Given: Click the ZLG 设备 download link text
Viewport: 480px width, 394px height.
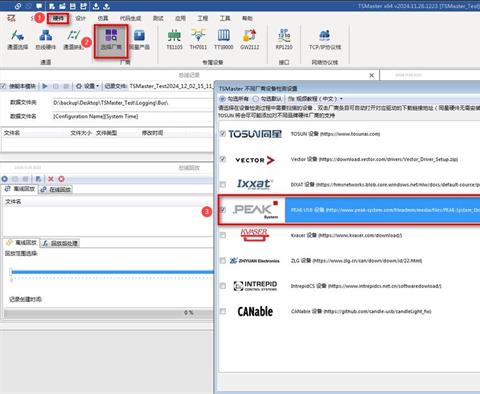Looking at the screenshot, I should (x=356, y=261).
